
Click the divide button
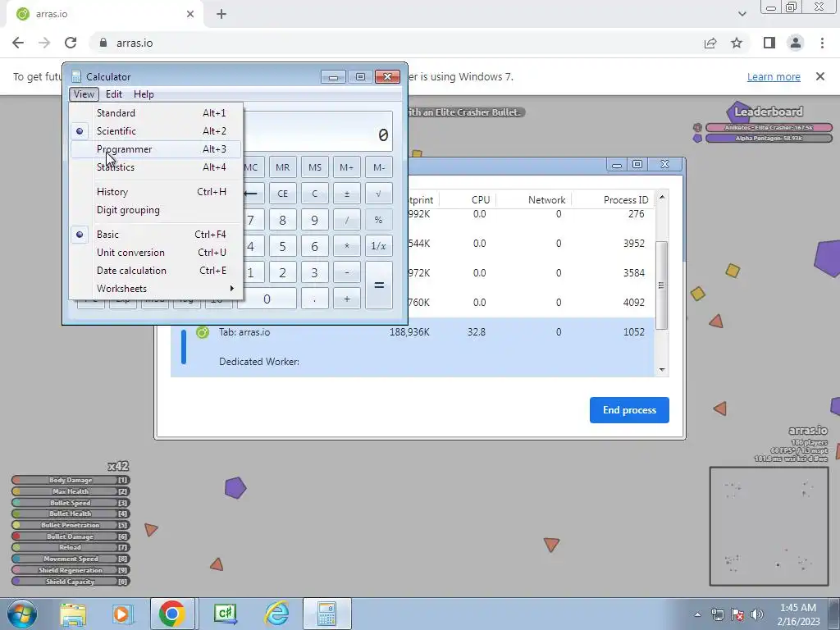(x=347, y=220)
